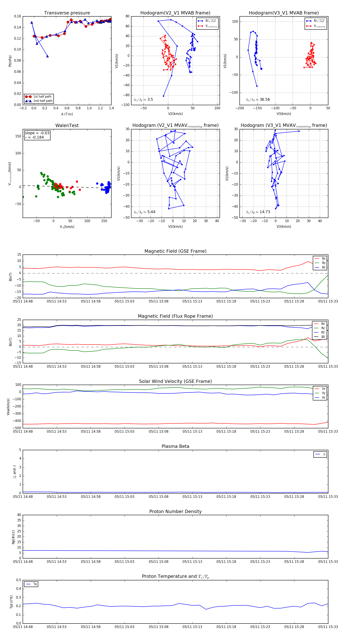Click 'Solar Wind Velocity (GSE Frame)' title
The height and width of the screenshot is (644, 351).
175,381
